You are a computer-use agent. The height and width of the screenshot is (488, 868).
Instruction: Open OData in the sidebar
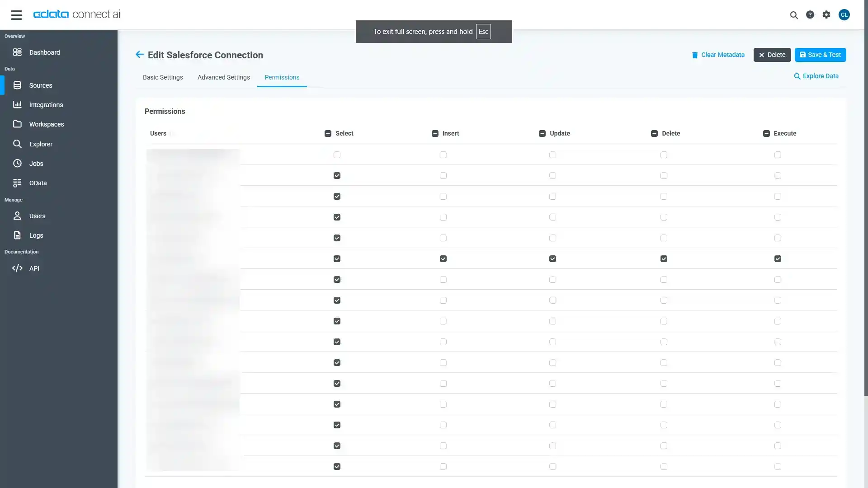coord(38,183)
